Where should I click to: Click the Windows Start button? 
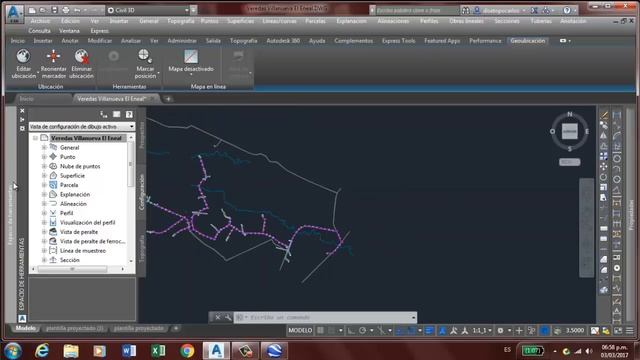(13, 351)
